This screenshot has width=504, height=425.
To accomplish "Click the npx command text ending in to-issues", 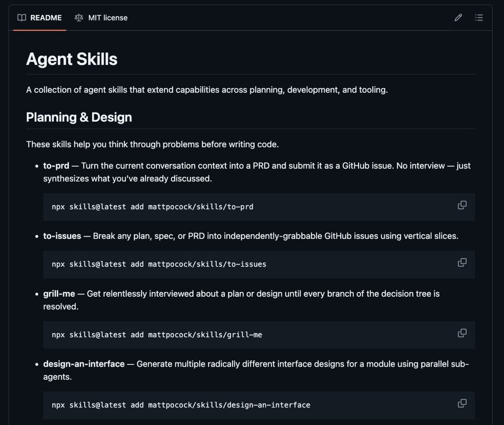I will coord(159,264).
